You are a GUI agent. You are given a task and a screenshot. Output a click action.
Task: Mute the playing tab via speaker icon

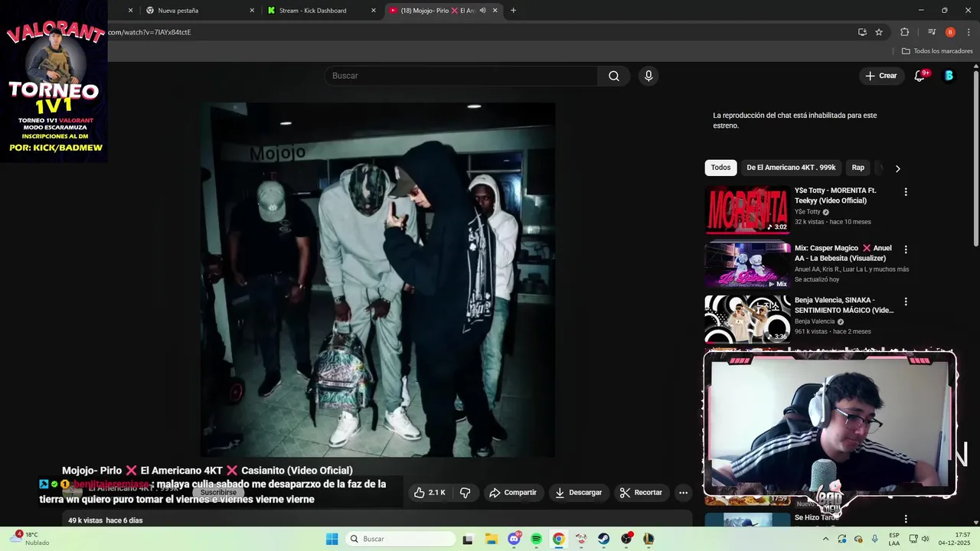(x=482, y=11)
